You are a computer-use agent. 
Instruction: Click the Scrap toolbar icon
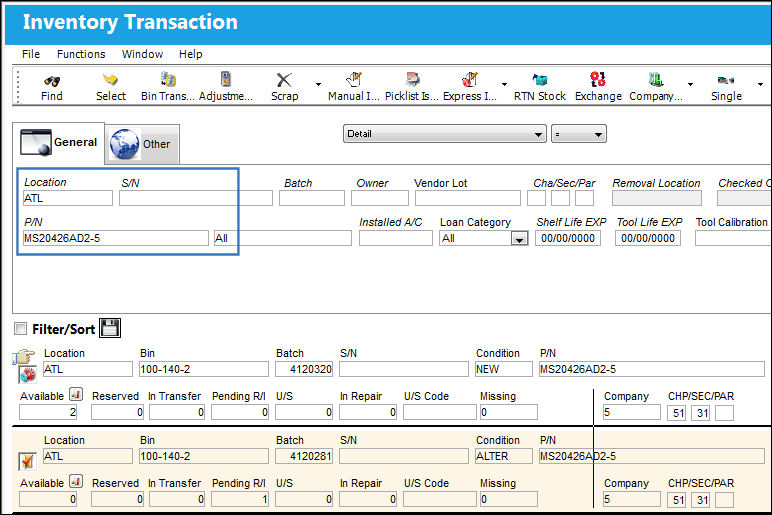pyautogui.click(x=284, y=80)
